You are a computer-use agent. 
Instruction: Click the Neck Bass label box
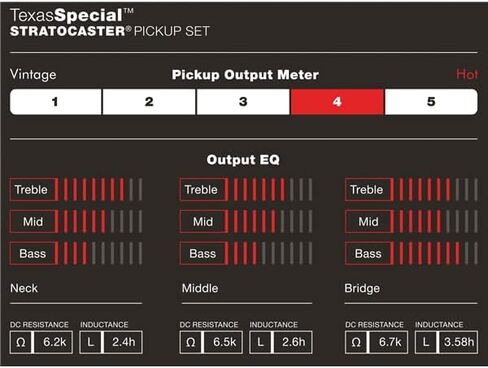(x=33, y=253)
